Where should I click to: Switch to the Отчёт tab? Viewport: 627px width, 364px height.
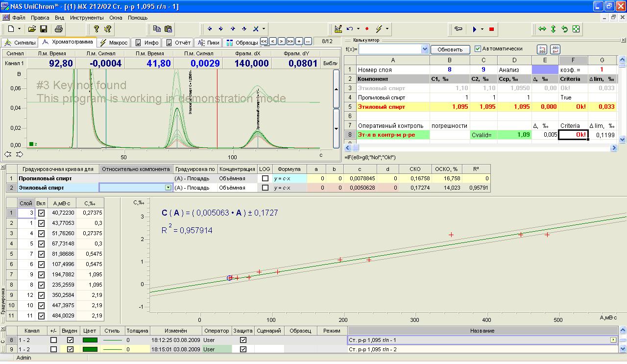(178, 43)
